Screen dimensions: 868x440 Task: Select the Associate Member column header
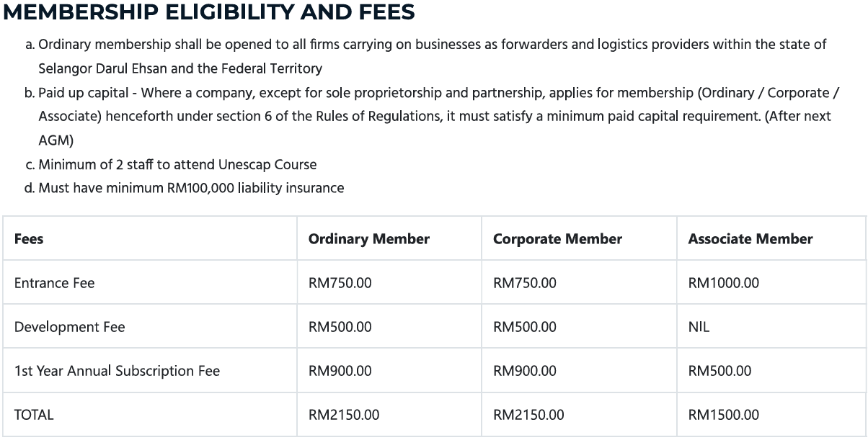[750, 239]
